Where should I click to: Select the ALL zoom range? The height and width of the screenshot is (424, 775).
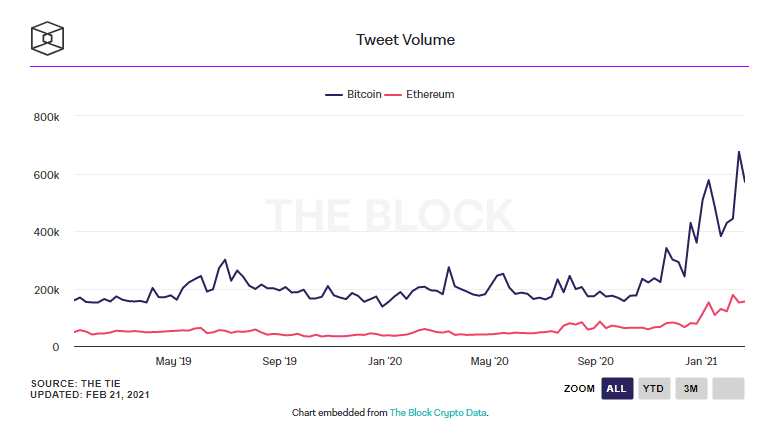(617, 388)
